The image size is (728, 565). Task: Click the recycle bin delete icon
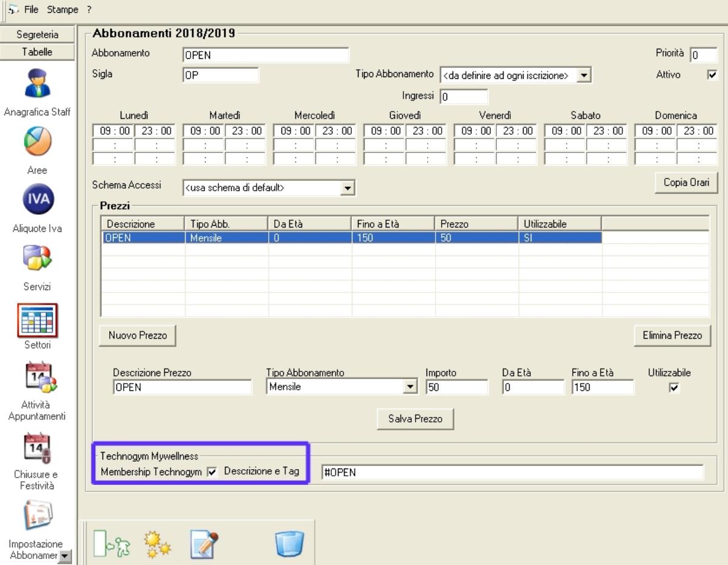point(289,544)
